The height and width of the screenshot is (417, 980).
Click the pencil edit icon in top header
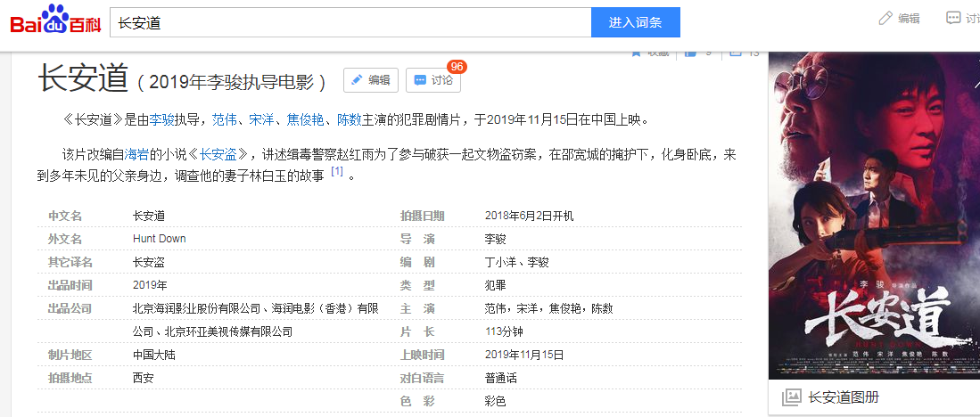885,19
